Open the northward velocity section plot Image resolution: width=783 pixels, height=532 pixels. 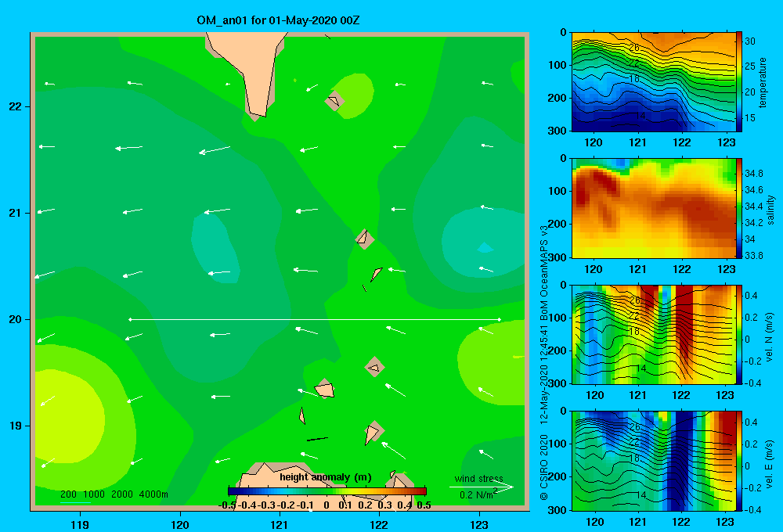653,335
